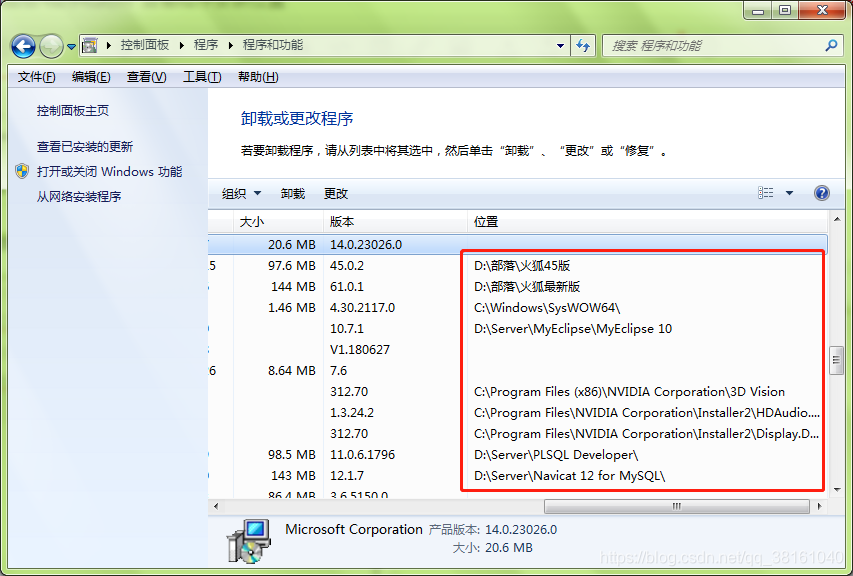The width and height of the screenshot is (853, 576).
Task: Open 控制面板主页 link
Action: (73, 111)
